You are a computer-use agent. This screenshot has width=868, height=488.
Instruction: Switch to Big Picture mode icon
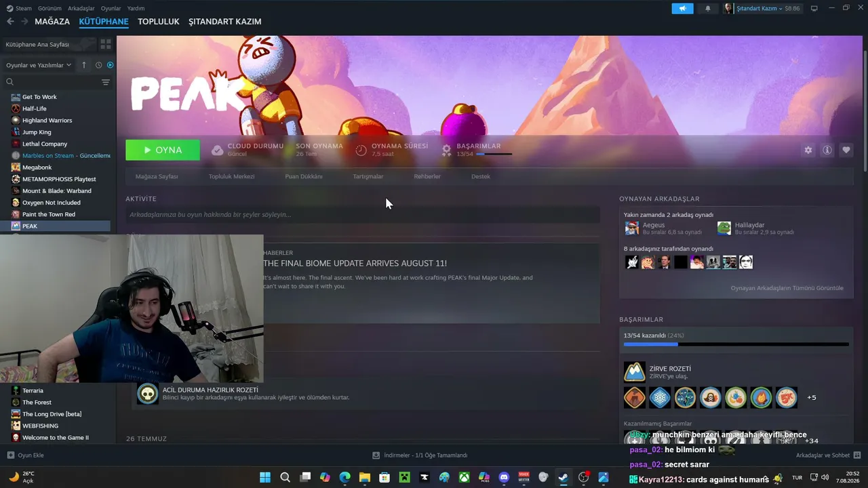click(x=814, y=8)
